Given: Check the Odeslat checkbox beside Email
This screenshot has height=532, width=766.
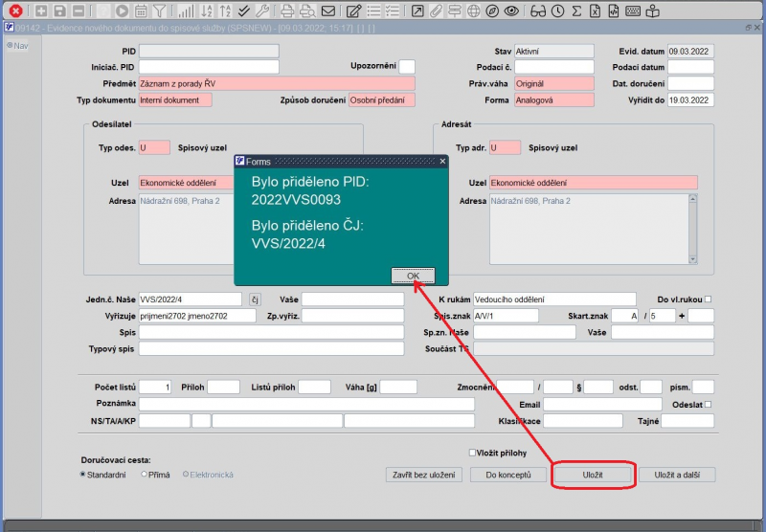Looking at the screenshot, I should [709, 404].
